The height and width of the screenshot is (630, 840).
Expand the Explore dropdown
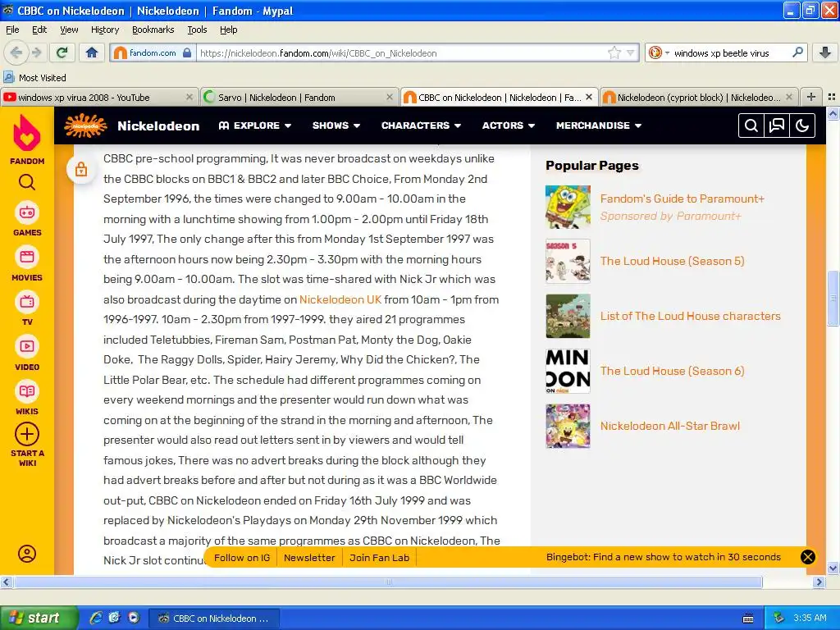255,126
